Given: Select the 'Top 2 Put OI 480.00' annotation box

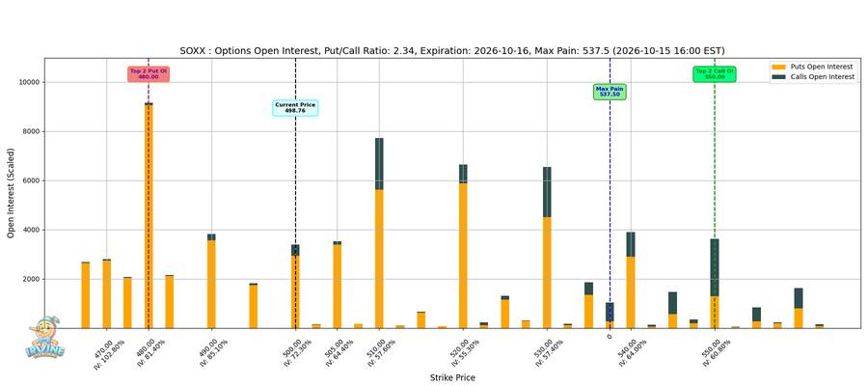Looking at the screenshot, I should click(x=149, y=73).
